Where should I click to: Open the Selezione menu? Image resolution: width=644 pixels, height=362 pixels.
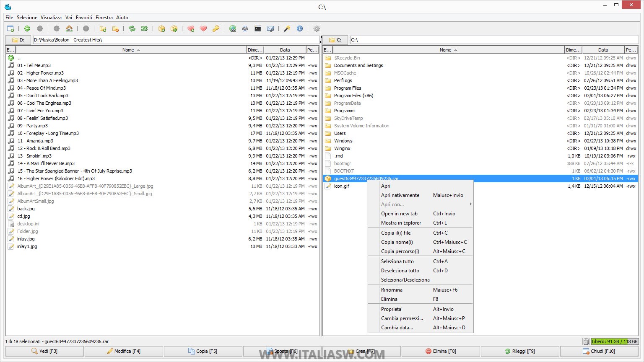coord(27,18)
